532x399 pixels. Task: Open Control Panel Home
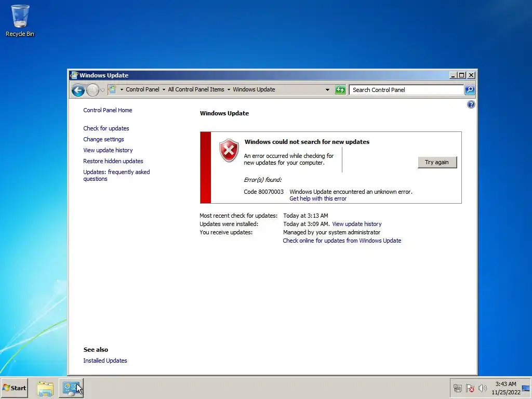(108, 110)
